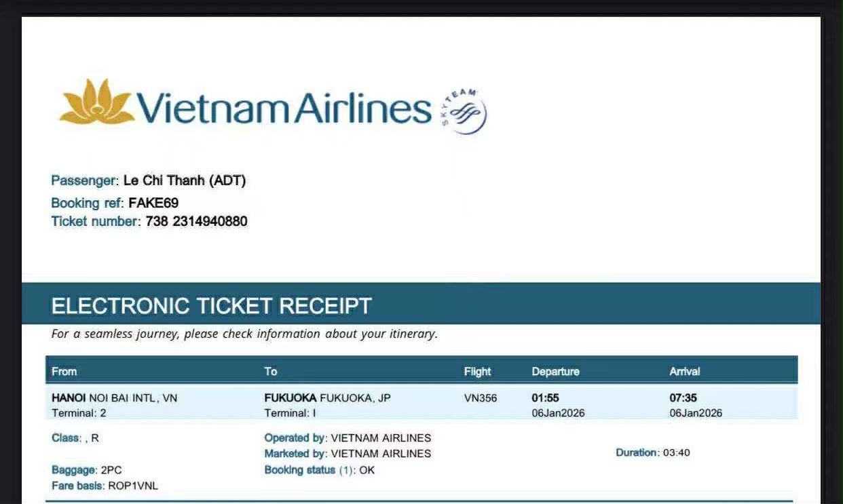Click the golden lotus Vietnam Airlines logo

click(96, 102)
